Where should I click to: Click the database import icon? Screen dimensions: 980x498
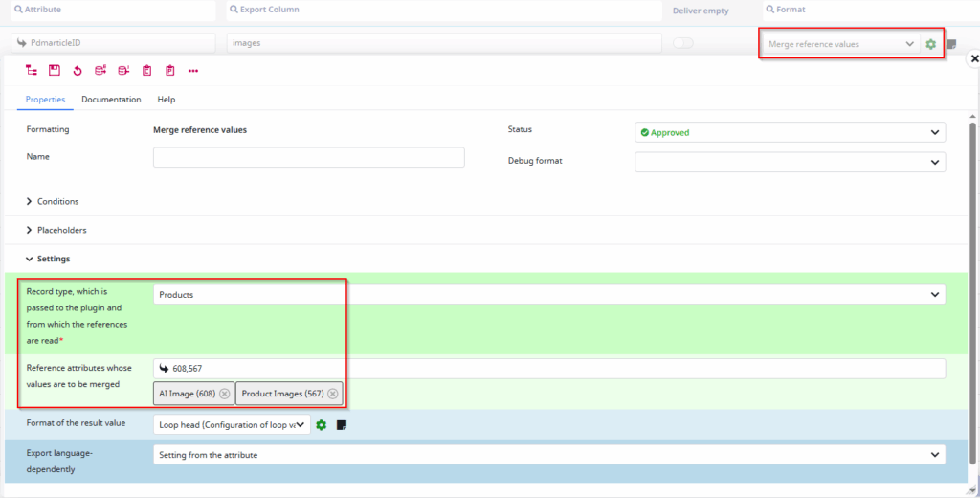123,71
